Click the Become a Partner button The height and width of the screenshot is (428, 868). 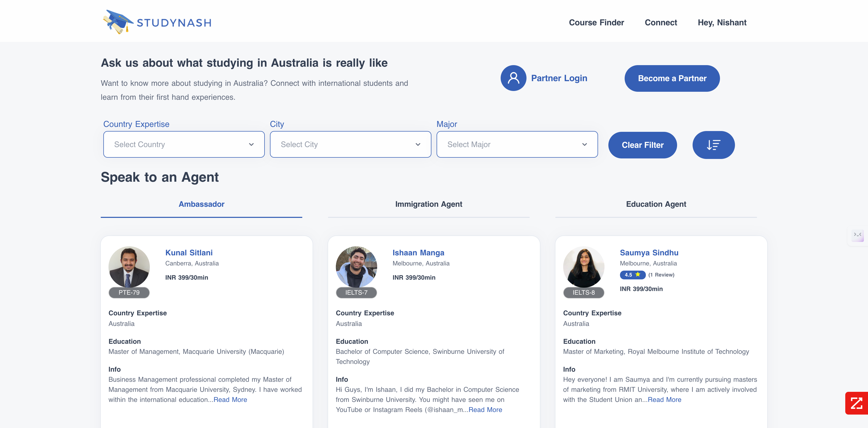tap(672, 78)
